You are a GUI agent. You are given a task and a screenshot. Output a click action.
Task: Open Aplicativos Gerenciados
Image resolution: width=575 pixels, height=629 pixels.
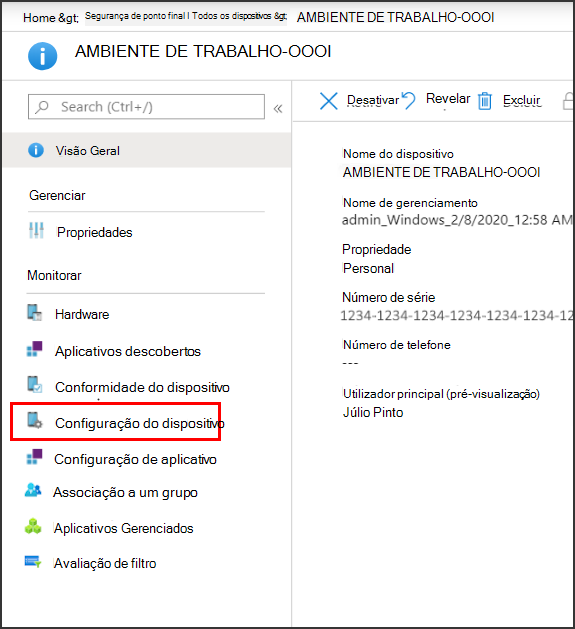coord(124,529)
